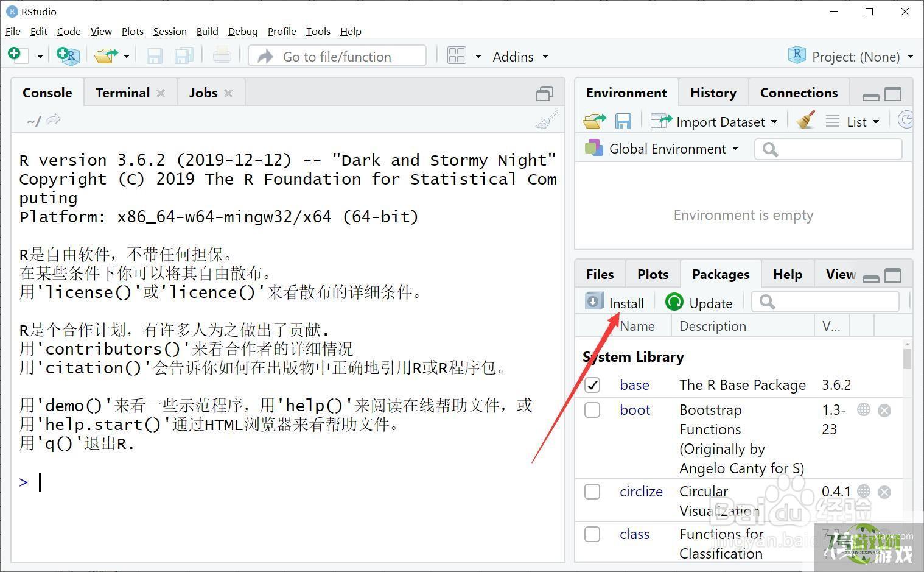Check the boot package checkbox
The height and width of the screenshot is (572, 924).
click(x=592, y=410)
